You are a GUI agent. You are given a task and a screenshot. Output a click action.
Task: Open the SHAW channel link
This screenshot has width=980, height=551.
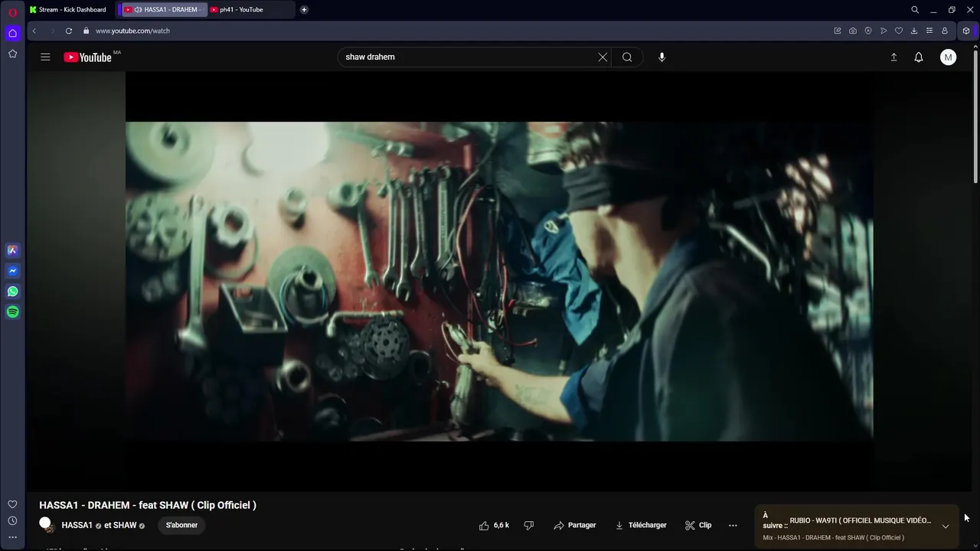coord(126,525)
